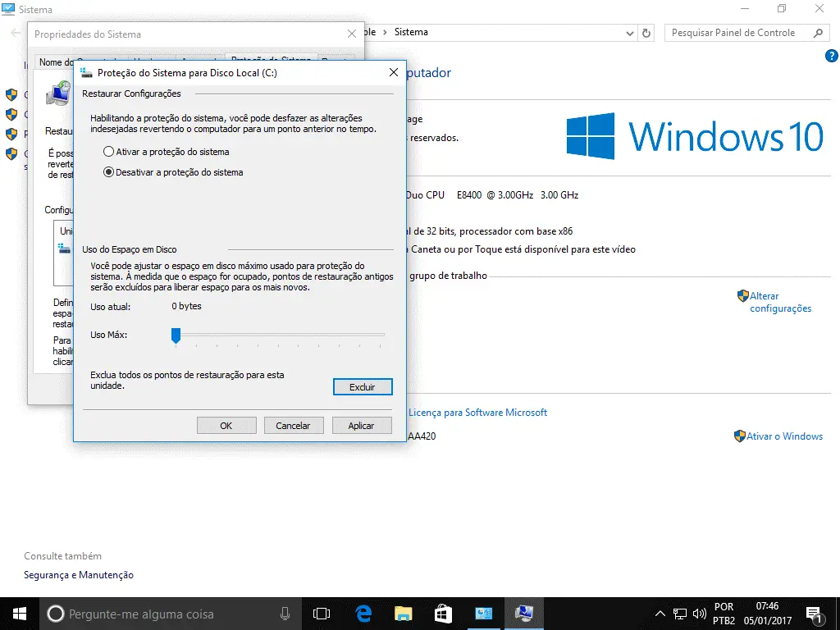Click the Cancelar button
This screenshot has height=630, width=840.
pyautogui.click(x=294, y=426)
